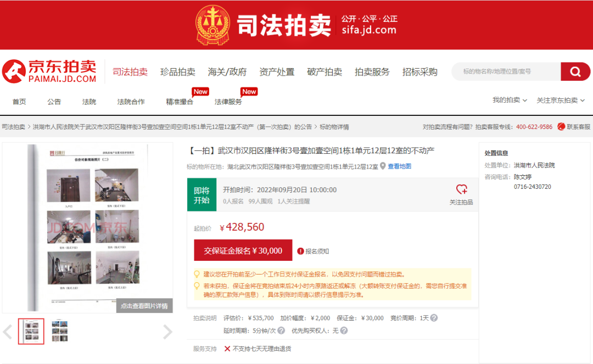Click the court announcement breadcrumb link

[172, 127]
